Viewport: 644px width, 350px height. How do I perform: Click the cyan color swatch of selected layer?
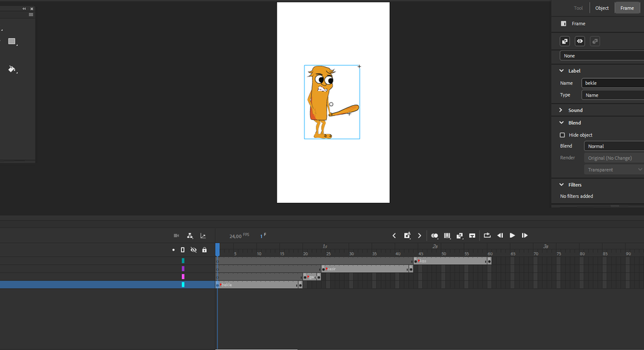183,284
